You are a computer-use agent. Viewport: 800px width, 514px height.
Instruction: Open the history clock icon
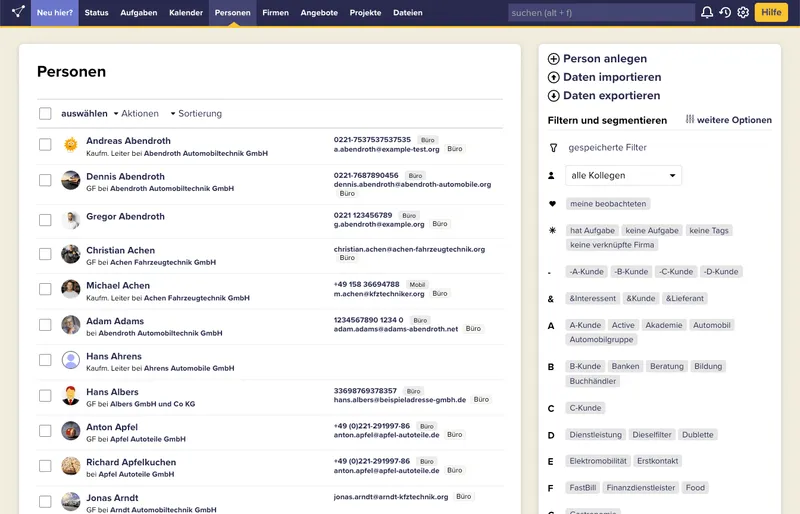click(725, 13)
